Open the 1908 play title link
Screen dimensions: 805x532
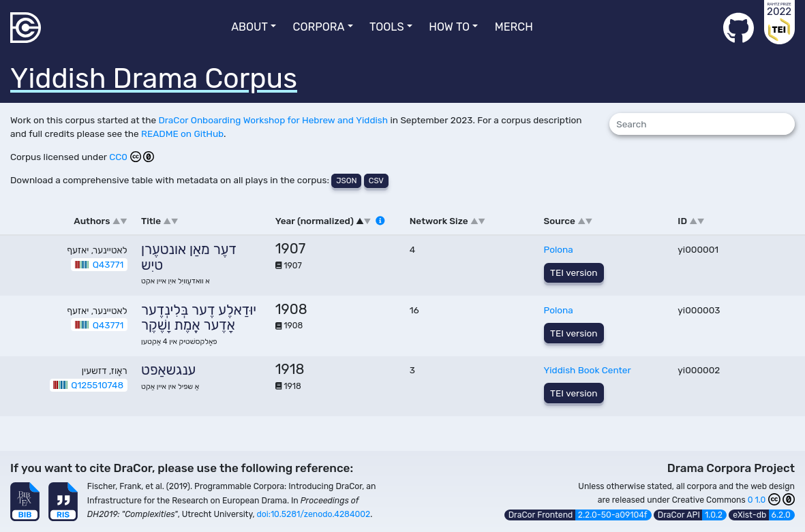tap(198, 317)
